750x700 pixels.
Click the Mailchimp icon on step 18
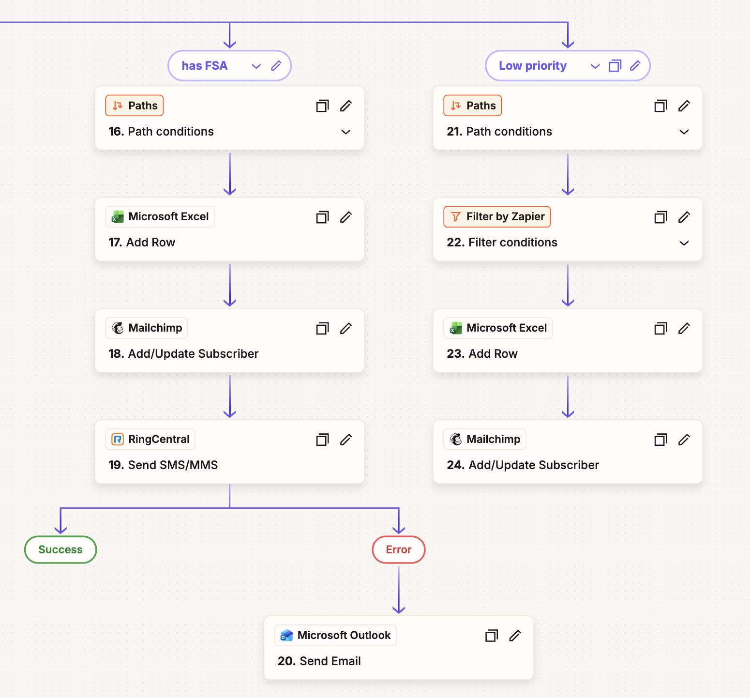click(x=117, y=328)
